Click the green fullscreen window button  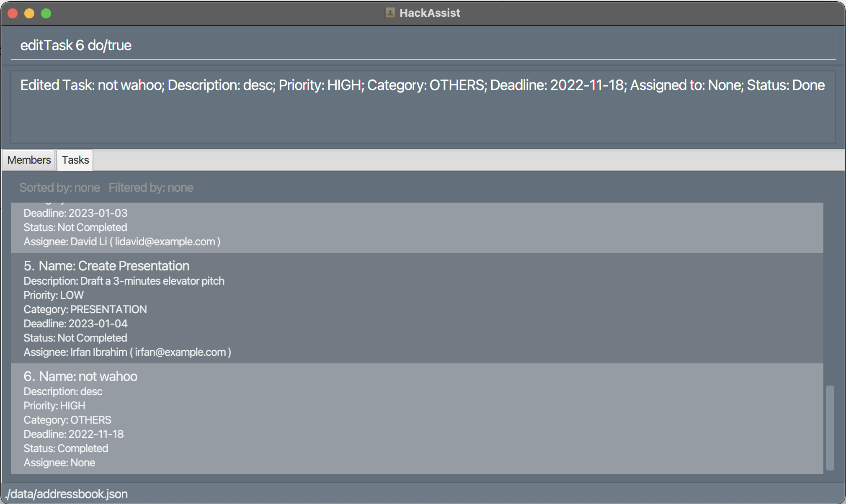[x=46, y=13]
